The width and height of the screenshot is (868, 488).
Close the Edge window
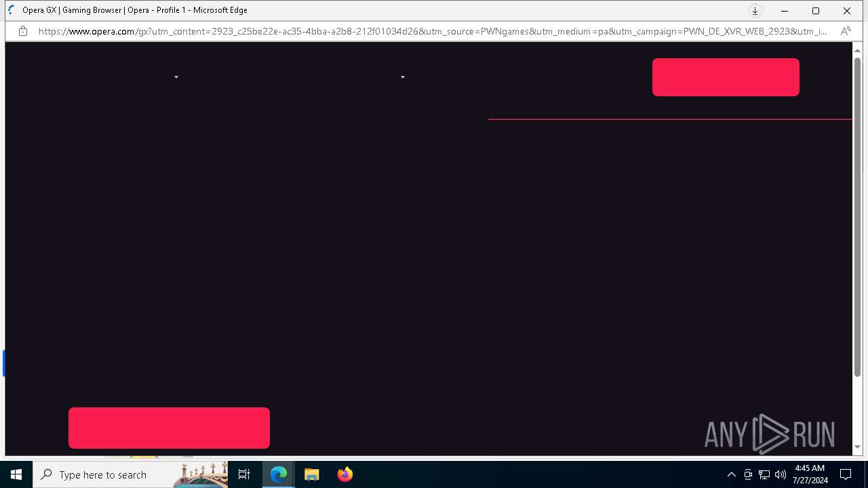tap(847, 11)
